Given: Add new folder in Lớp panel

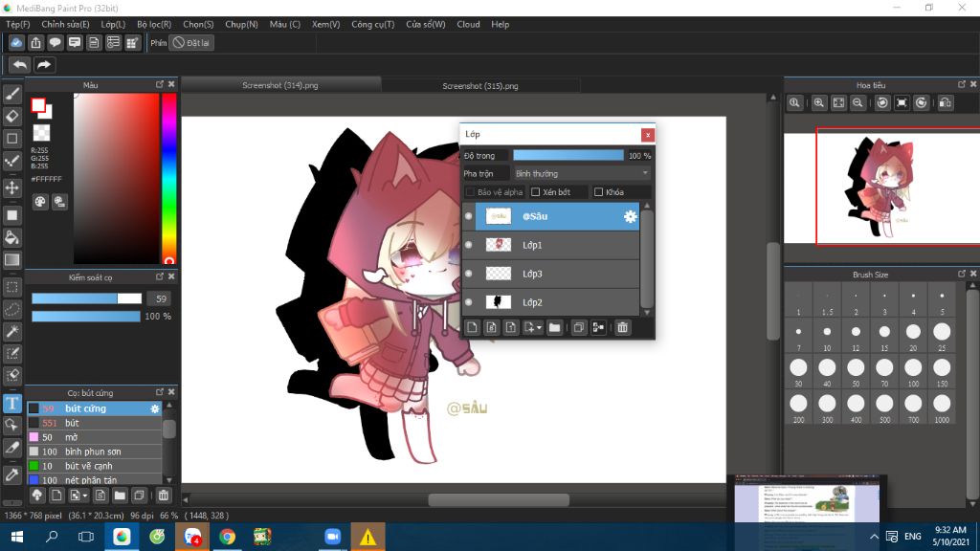Looking at the screenshot, I should pyautogui.click(x=554, y=327).
